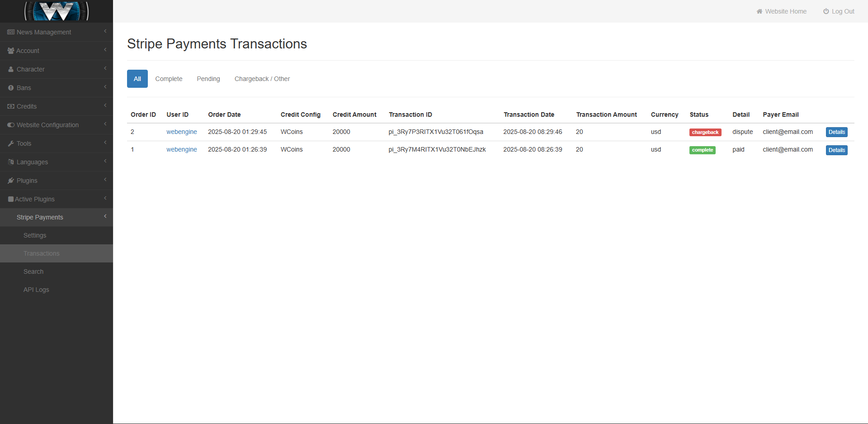Image resolution: width=868 pixels, height=424 pixels.
Task: Click the Languages icon in sidebar
Action: (x=11, y=162)
